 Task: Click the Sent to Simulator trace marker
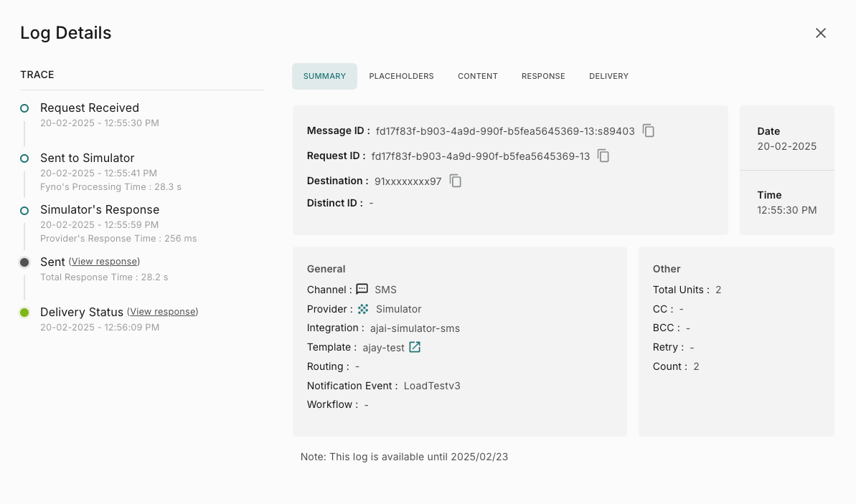pos(24,158)
